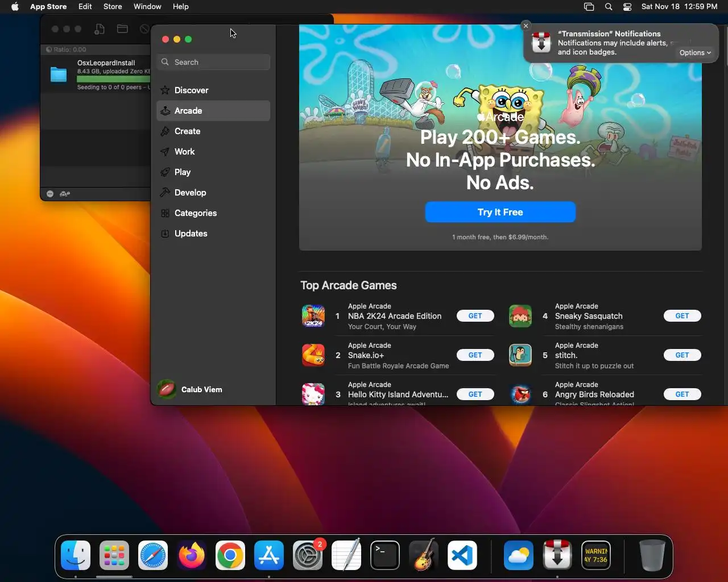The image size is (728, 582).
Task: Open the Window menu
Action: point(147,7)
